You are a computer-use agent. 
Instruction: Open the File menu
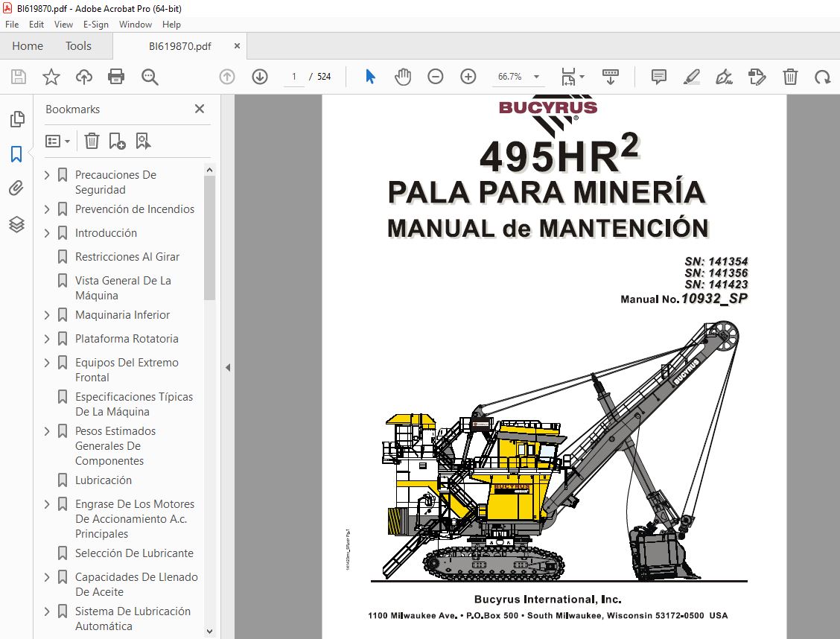coord(12,25)
